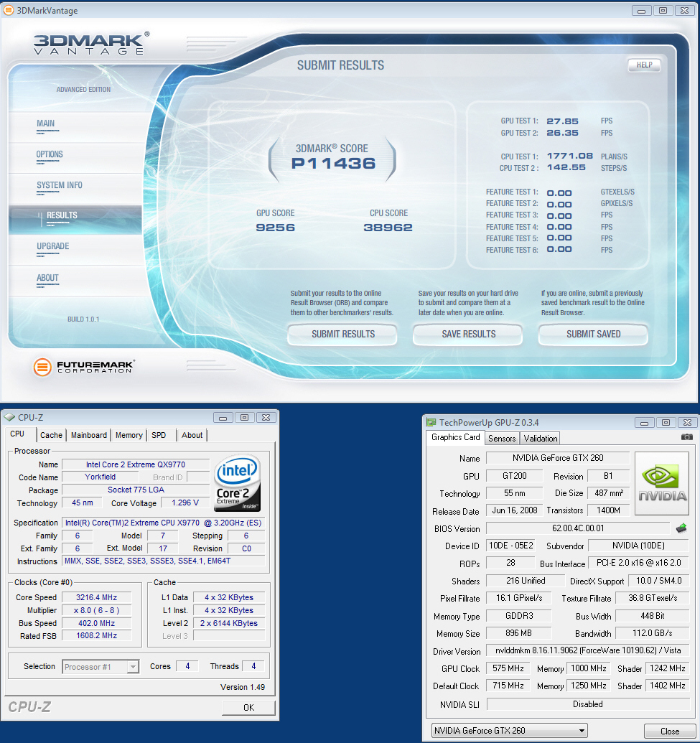
Task: Click the Futuremark Corporation orange logo
Action: pyautogui.click(x=42, y=368)
